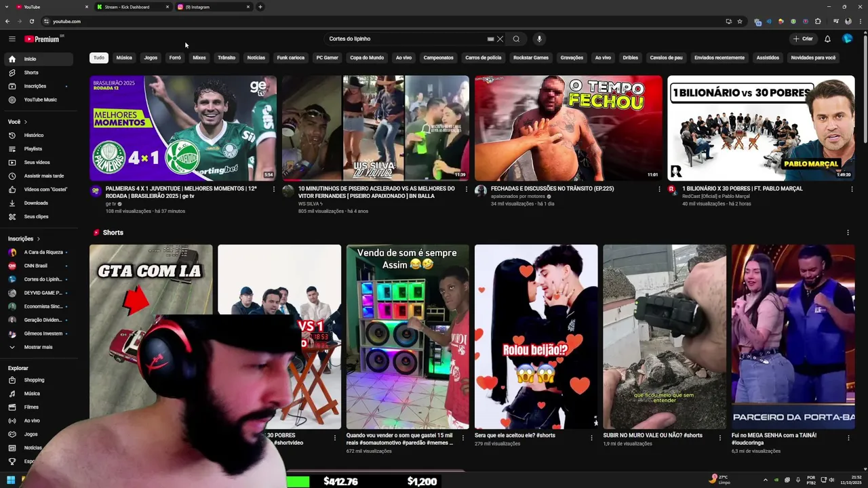Bookmark this page with the star icon
Image resolution: width=868 pixels, height=488 pixels.
pos(740,21)
